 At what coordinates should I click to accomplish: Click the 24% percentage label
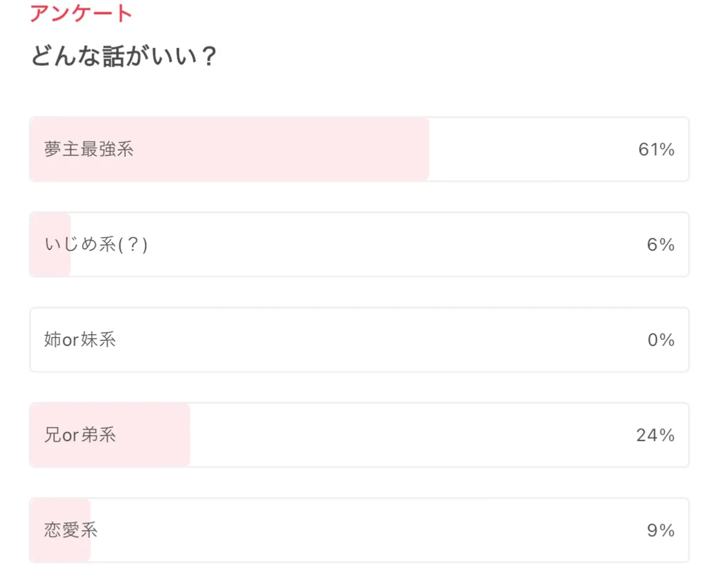(657, 435)
